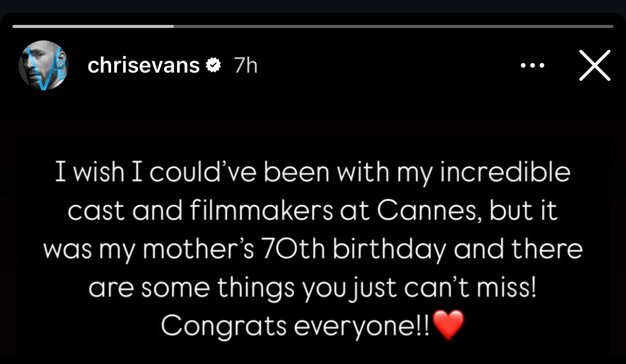Tap the red heart emoji in the story
626x364 pixels.
coord(448,326)
